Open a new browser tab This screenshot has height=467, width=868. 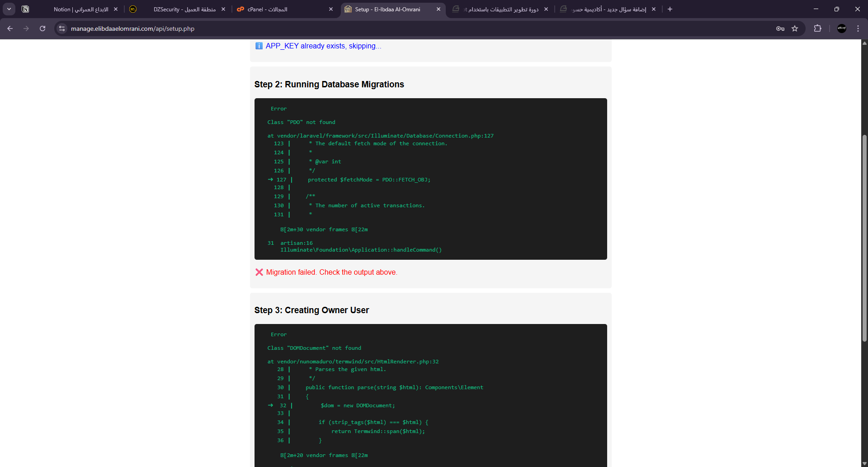pos(670,9)
